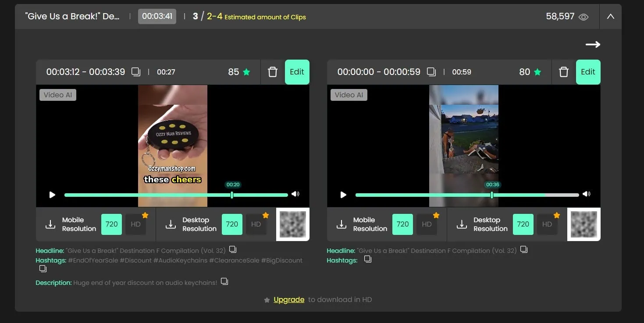
Task: Mute the backyard clip volume
Action: [x=587, y=194]
